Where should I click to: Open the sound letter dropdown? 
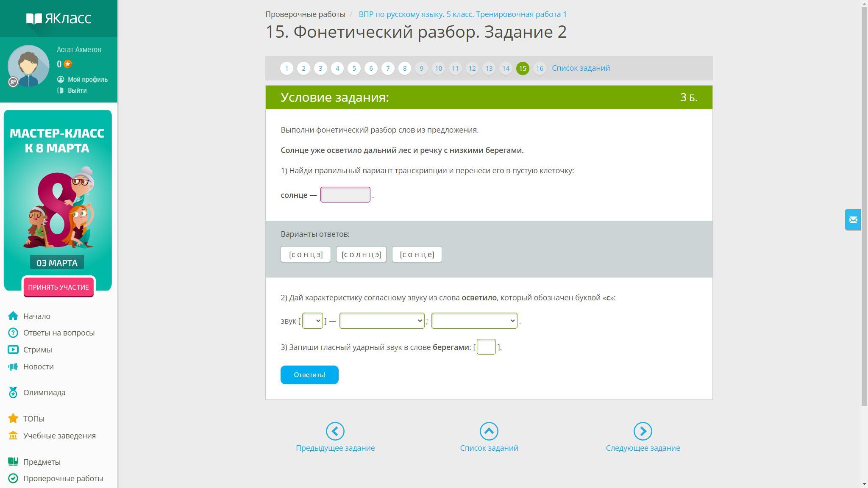312,321
